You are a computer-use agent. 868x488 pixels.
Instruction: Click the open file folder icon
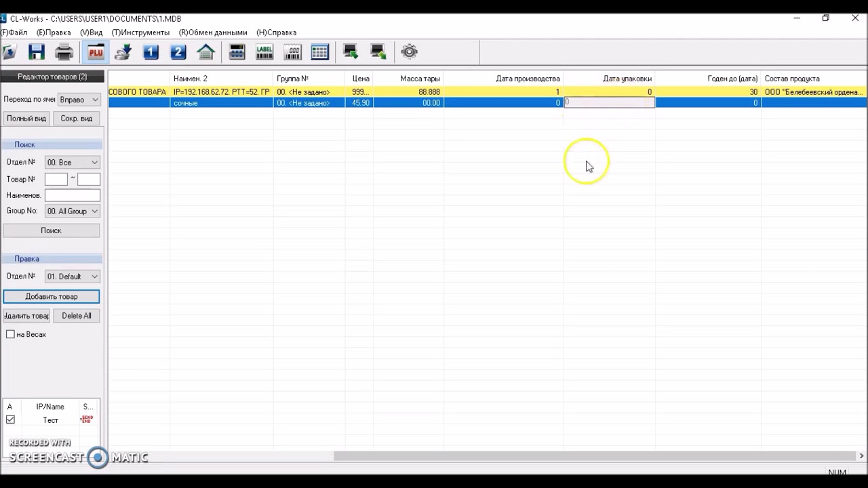(x=9, y=52)
